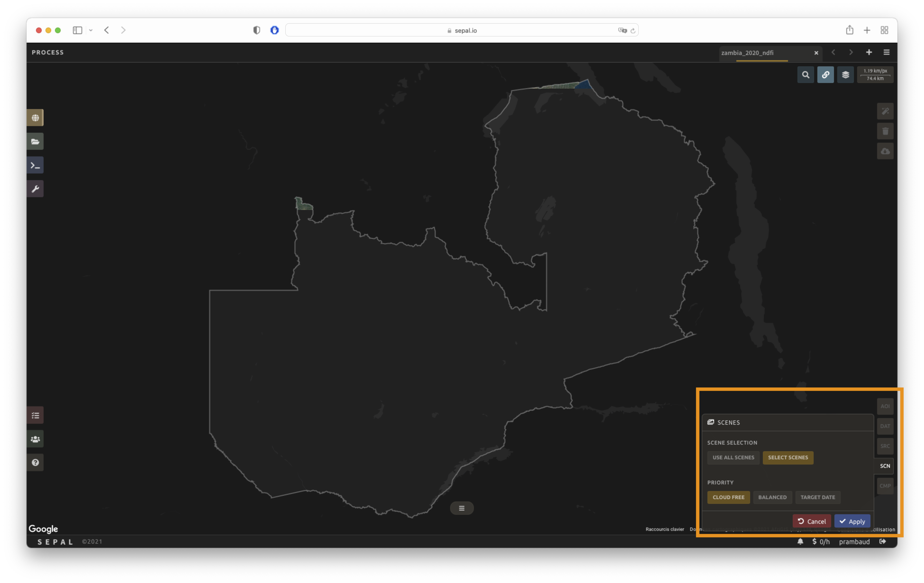Open the Users group icon in sidebar

tap(35, 439)
